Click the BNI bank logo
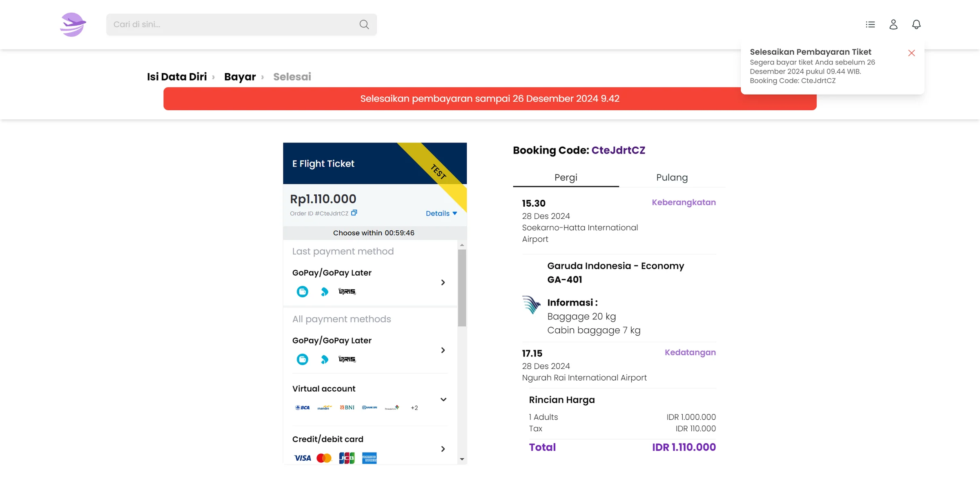Viewport: 980px width, 504px height. [x=347, y=408]
